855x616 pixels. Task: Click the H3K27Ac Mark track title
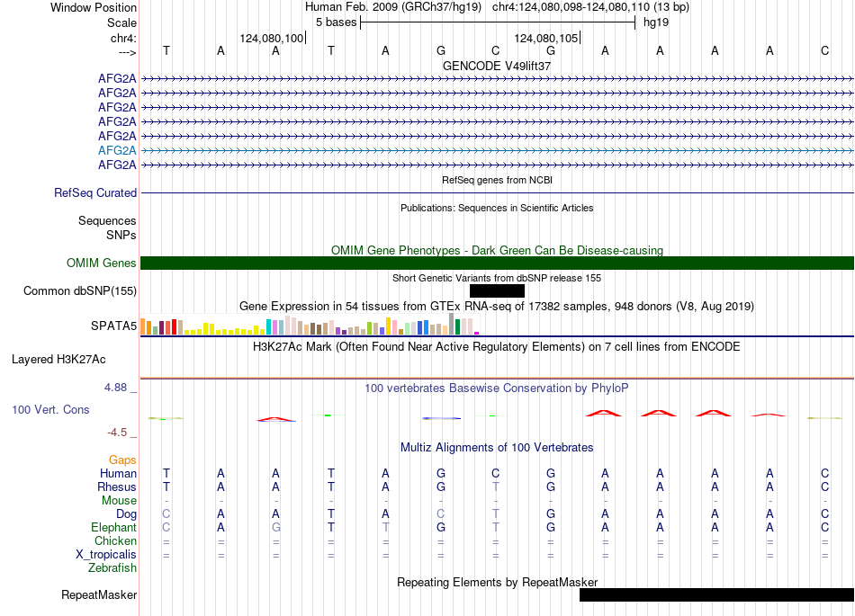click(x=497, y=347)
